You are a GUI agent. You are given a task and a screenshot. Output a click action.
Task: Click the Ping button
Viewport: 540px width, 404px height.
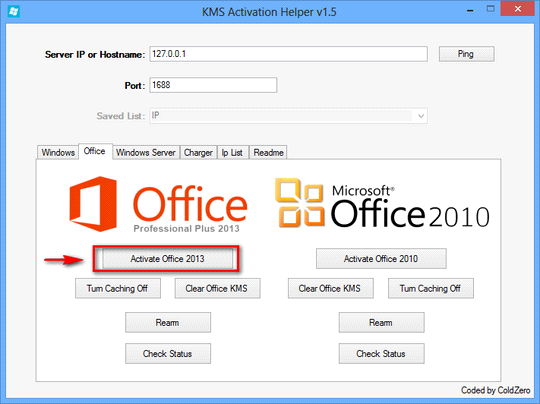(x=466, y=54)
